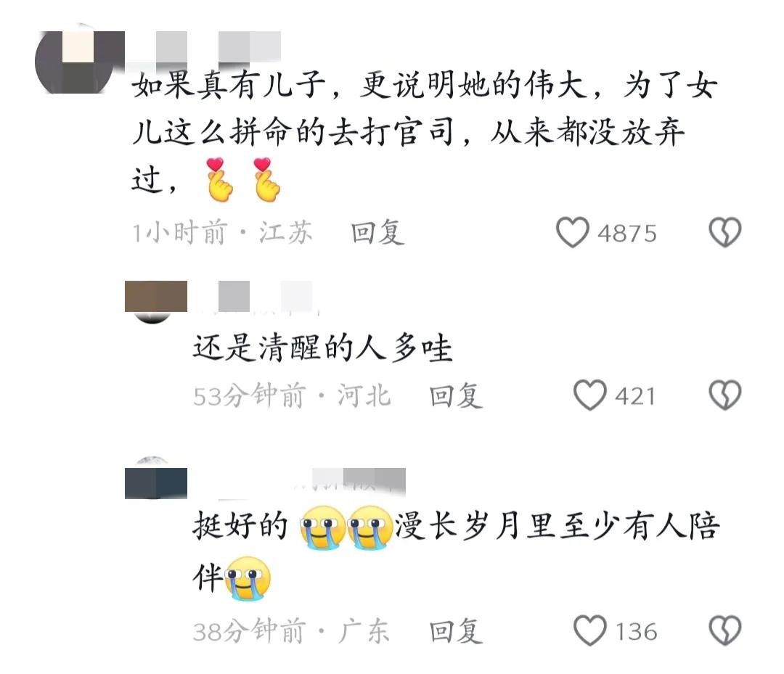This screenshot has width=784, height=674.
Task: Reply to the 广东 comment via 回复
Action: pyautogui.click(x=456, y=631)
